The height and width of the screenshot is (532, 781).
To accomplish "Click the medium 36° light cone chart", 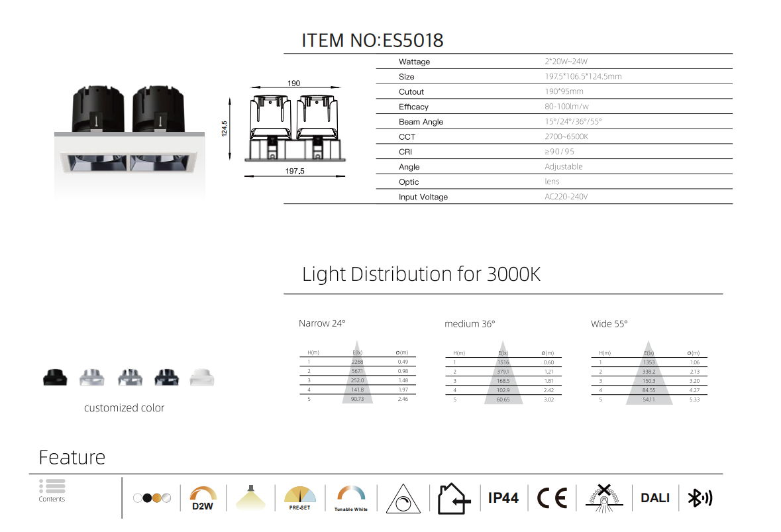I will 503,372.
